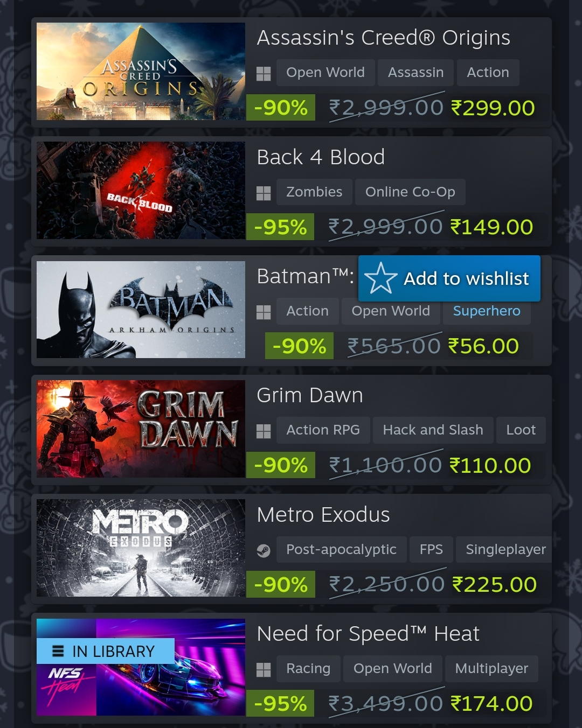The width and height of the screenshot is (582, 728).
Task: Choose the Hack and Slash tag
Action: point(433,430)
